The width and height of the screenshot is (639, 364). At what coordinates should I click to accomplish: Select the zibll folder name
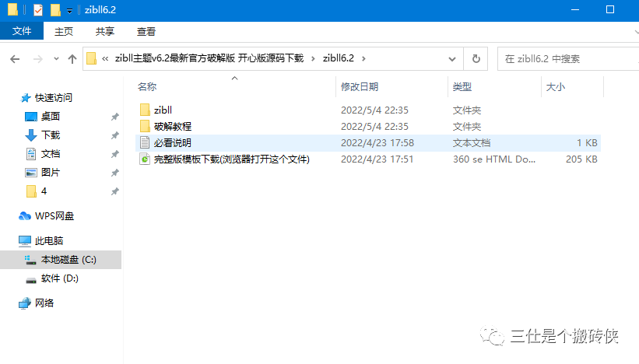(x=163, y=110)
